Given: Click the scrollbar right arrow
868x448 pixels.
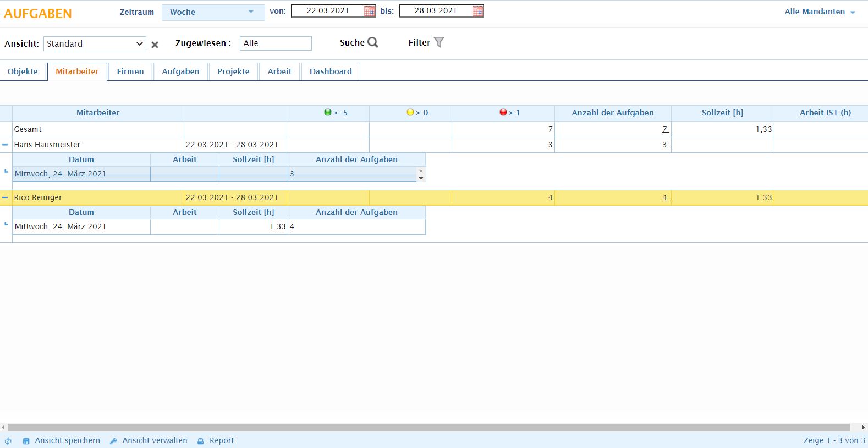Looking at the screenshot, I should tap(864, 427).
